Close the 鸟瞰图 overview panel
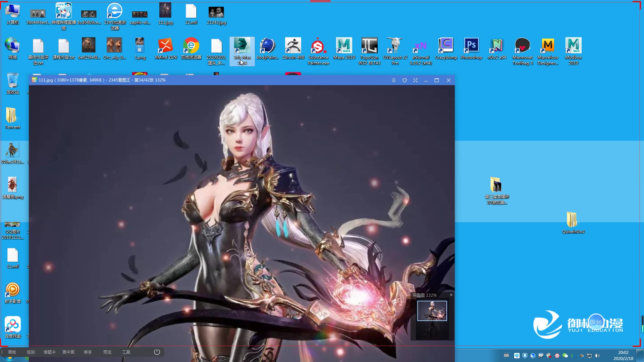The height and width of the screenshot is (362, 644). [x=451, y=295]
